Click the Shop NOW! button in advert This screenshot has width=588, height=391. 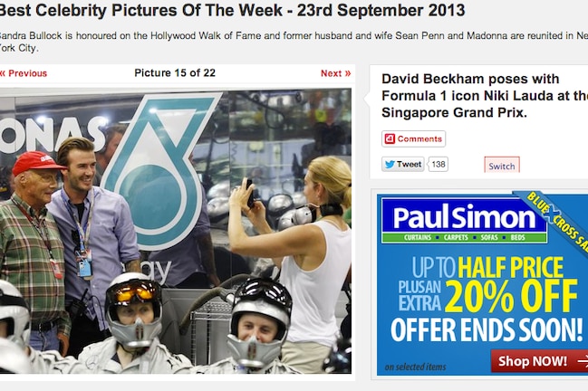pos(539,361)
